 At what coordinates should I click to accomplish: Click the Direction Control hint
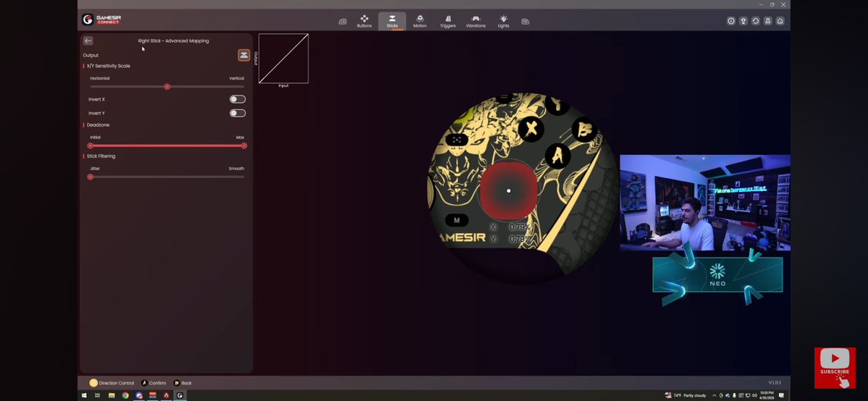click(111, 383)
